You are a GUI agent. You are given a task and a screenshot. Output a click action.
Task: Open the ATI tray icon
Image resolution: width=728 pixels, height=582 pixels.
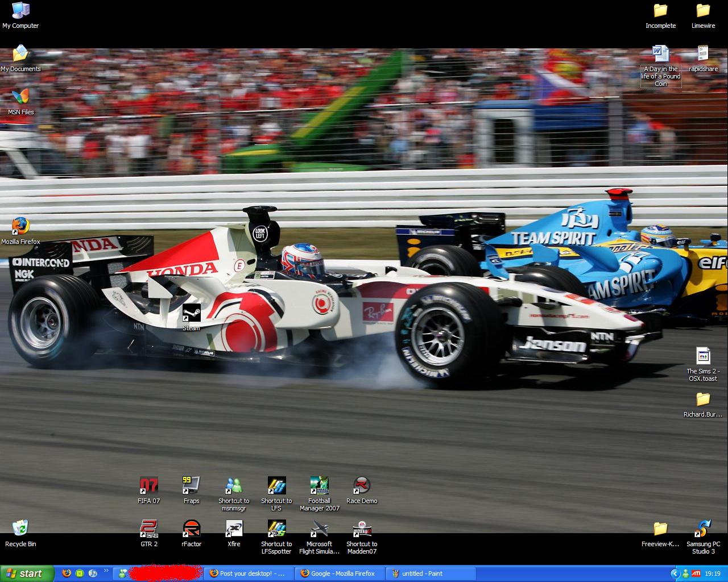[x=696, y=573]
